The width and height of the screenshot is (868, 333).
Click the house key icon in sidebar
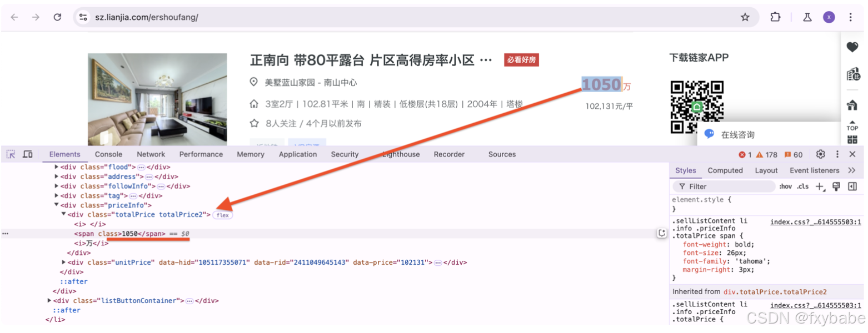tap(852, 104)
